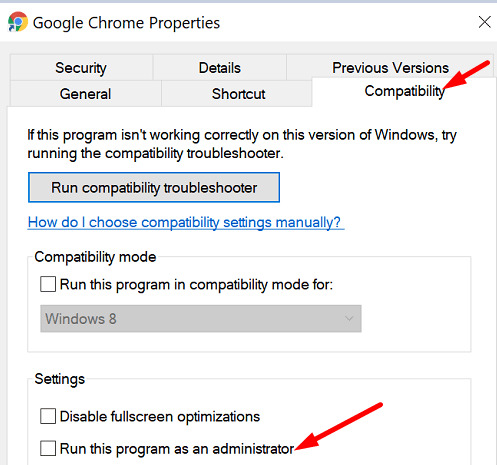The height and width of the screenshot is (465, 497).
Task: Open the Shortcut tab
Action: pyautogui.click(x=238, y=94)
